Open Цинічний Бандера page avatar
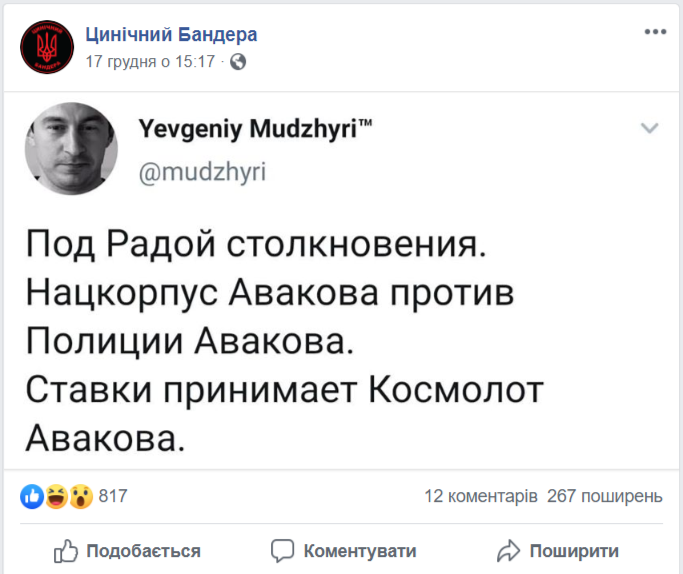This screenshot has height=574, width=683. pos(47,47)
